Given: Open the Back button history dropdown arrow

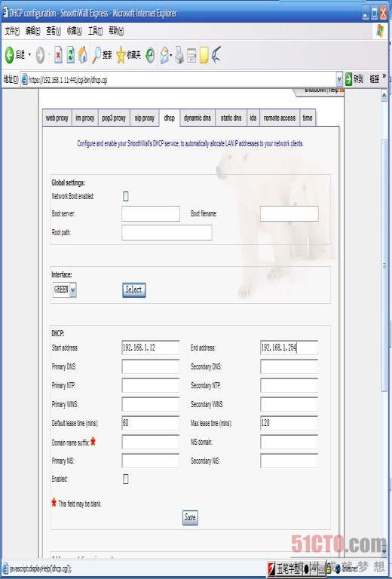Looking at the screenshot, I should pos(29,55).
